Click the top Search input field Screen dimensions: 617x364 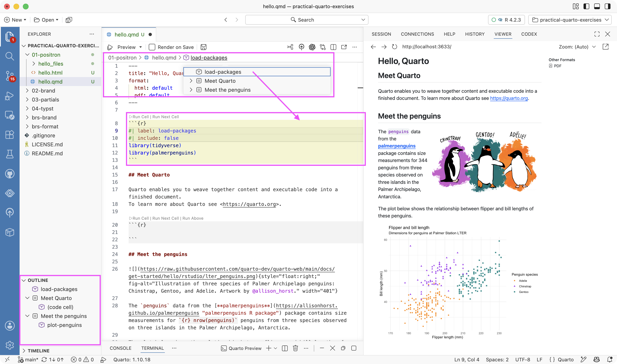click(x=307, y=20)
